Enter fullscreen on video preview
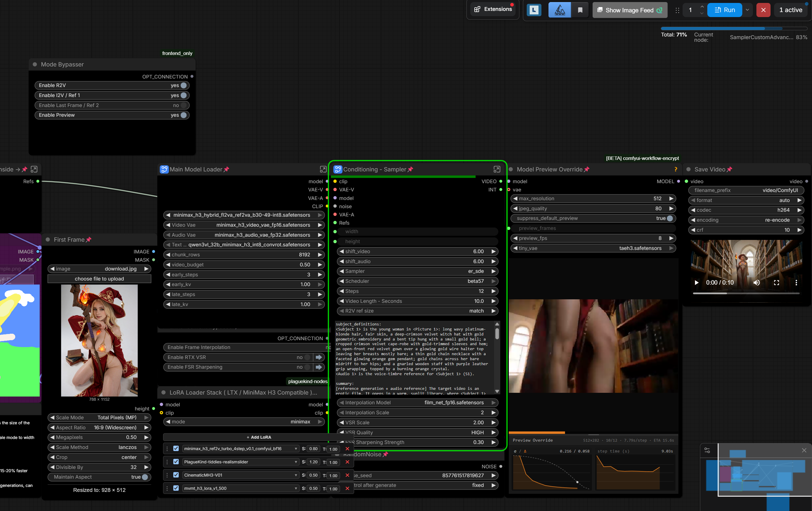Viewport: 812px width, 511px height. click(776, 283)
